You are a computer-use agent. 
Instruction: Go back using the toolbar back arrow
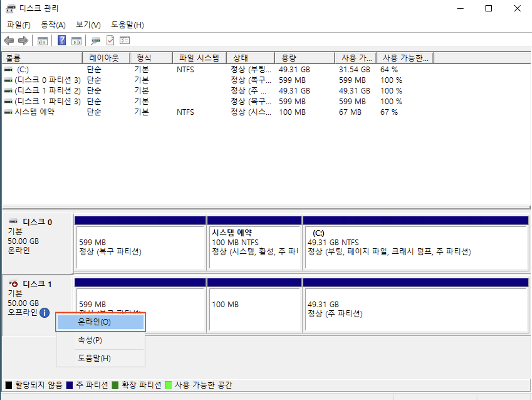9,40
